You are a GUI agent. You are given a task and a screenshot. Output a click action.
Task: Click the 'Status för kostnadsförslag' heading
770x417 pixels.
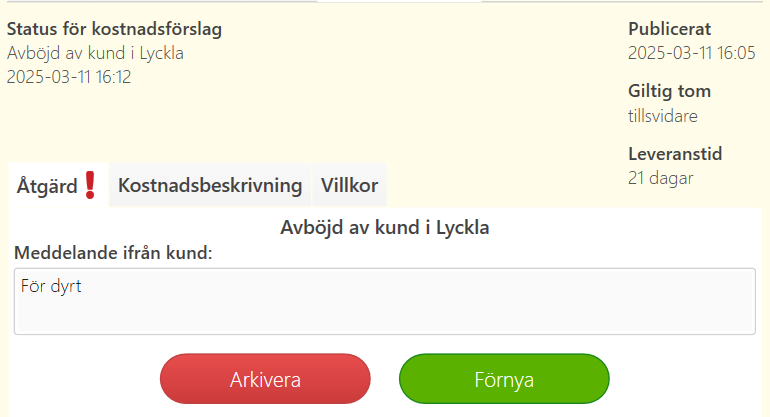(x=114, y=29)
